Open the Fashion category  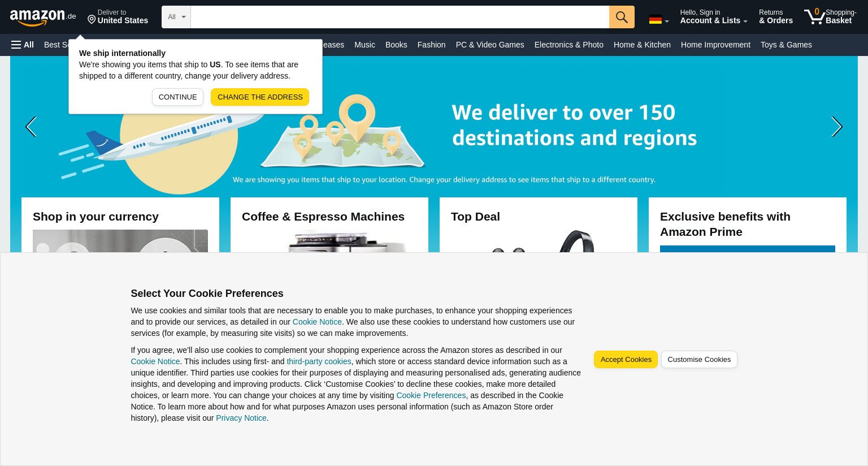(431, 45)
